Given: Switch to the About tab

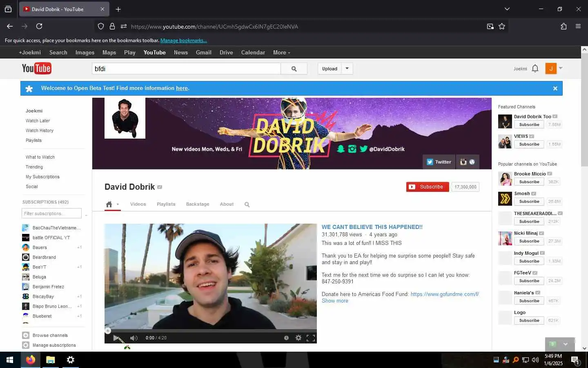Looking at the screenshot, I should click(227, 204).
